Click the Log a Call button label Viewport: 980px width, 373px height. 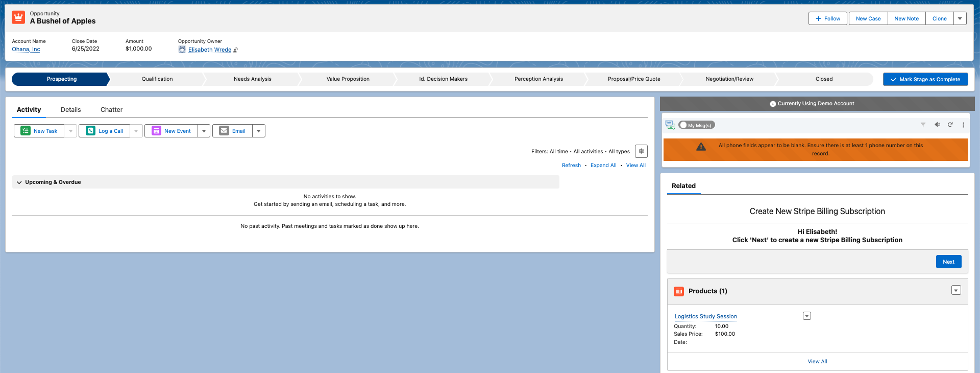[x=111, y=131]
